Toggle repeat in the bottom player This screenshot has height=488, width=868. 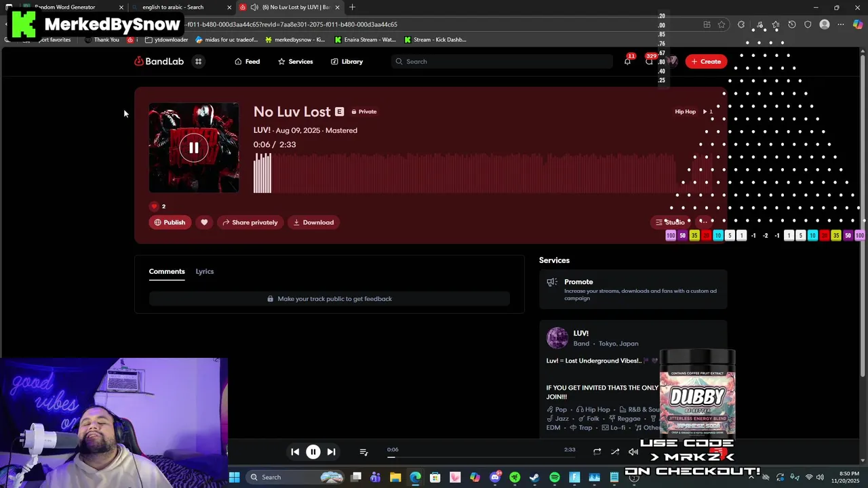[597, 451]
